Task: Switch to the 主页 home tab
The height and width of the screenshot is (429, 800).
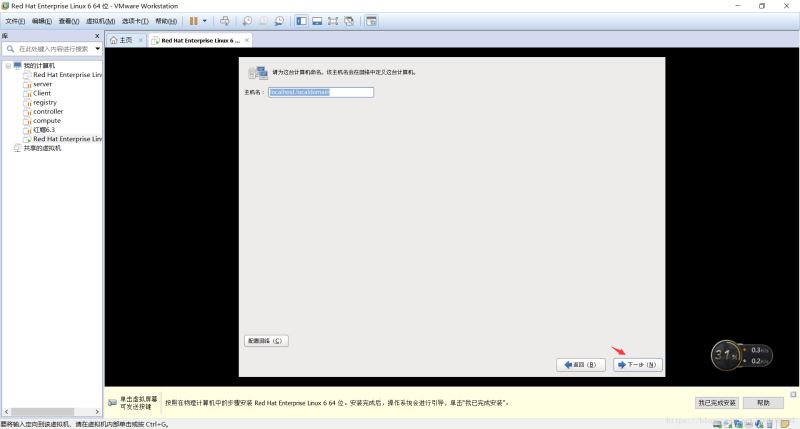Action: (121, 40)
